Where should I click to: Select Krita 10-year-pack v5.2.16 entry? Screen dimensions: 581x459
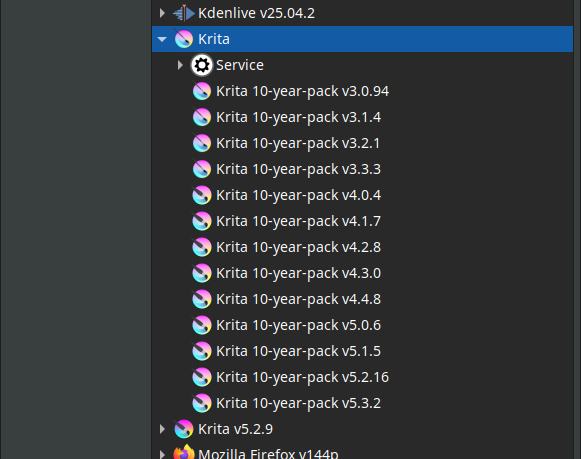coord(302,377)
